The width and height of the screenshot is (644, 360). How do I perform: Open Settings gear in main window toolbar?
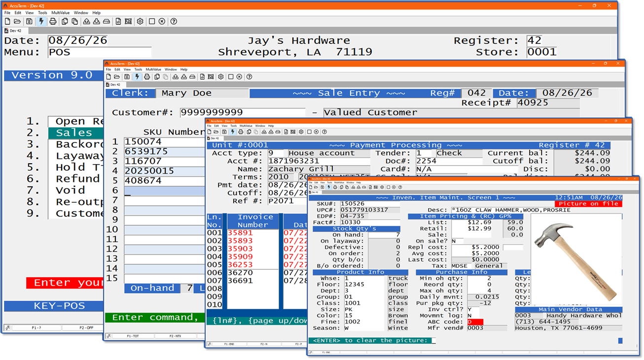pos(140,22)
